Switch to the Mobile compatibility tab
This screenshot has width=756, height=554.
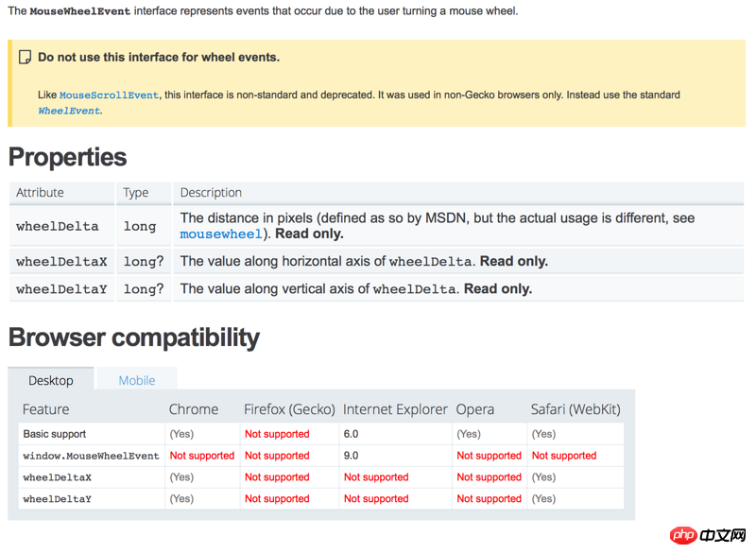pyautogui.click(x=136, y=380)
